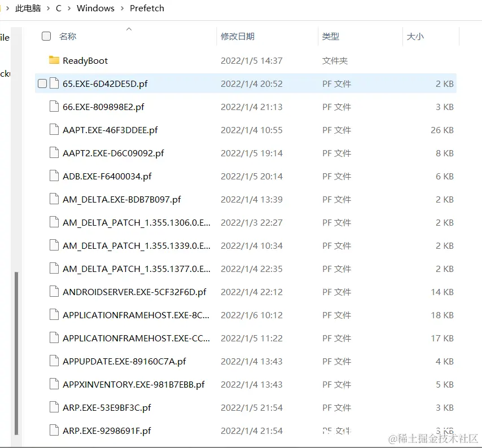482x448 pixels.
Task: Select file name AAPT2.EXE-D6C09092.pf
Action: click(113, 153)
